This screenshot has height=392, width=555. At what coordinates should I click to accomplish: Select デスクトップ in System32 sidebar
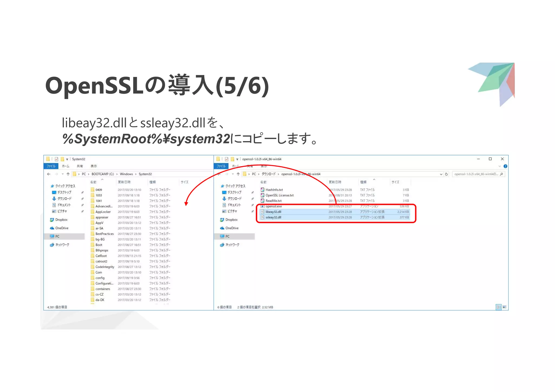62,192
